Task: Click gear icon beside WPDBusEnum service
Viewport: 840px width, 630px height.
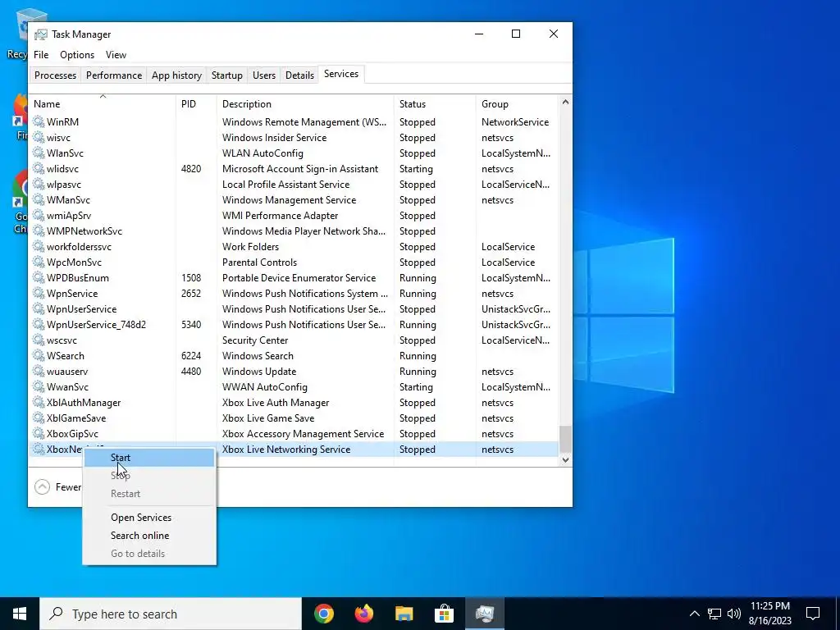Action: [x=39, y=277]
